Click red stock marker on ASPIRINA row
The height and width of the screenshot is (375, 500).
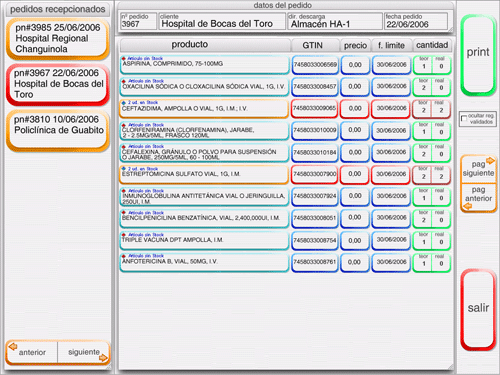click(124, 58)
